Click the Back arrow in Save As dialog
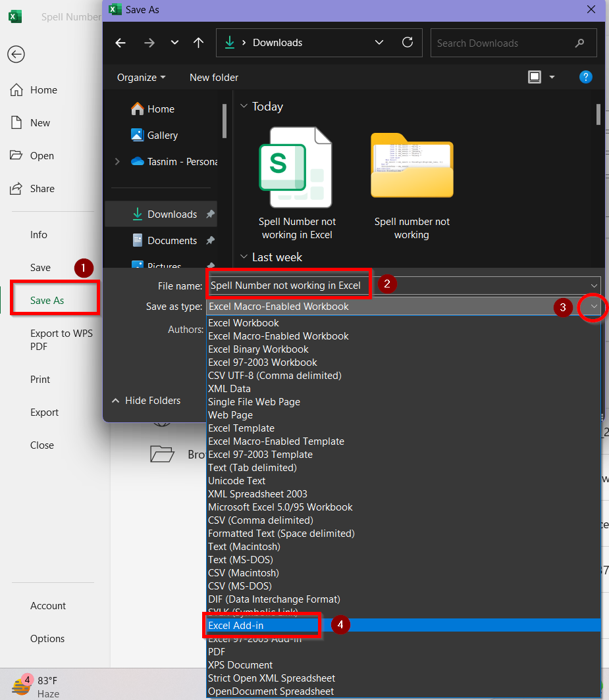 (x=120, y=43)
